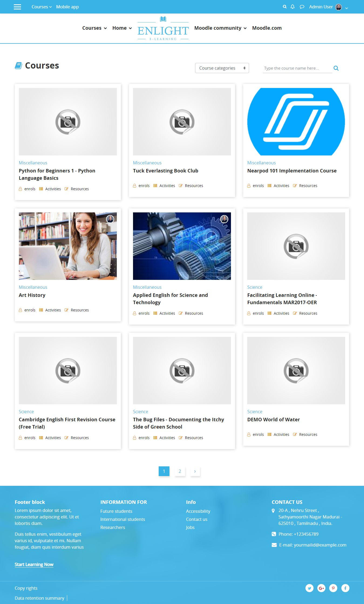
Task: Click the Admin User name
Action: click(x=321, y=7)
